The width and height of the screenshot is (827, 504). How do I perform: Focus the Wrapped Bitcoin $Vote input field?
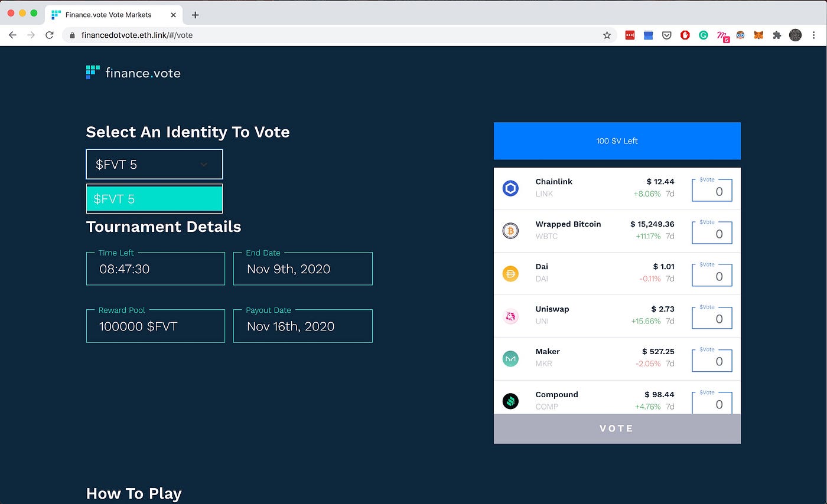pyautogui.click(x=712, y=233)
